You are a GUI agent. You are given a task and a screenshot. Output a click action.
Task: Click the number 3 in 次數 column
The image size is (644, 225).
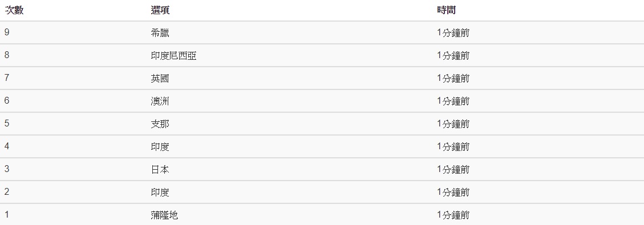tap(7, 169)
